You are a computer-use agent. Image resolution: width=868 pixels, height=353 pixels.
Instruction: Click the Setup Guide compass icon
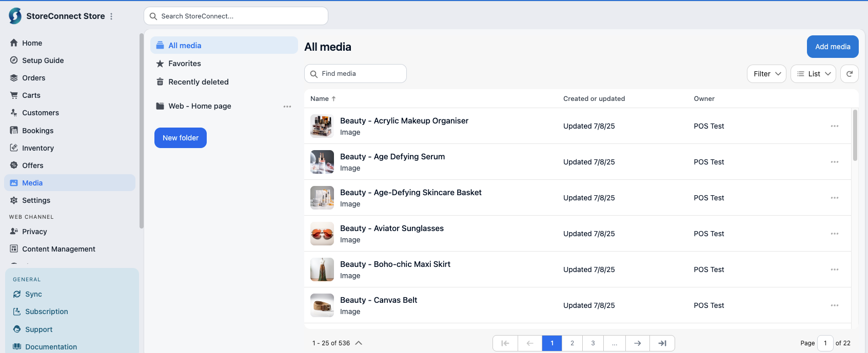point(14,60)
